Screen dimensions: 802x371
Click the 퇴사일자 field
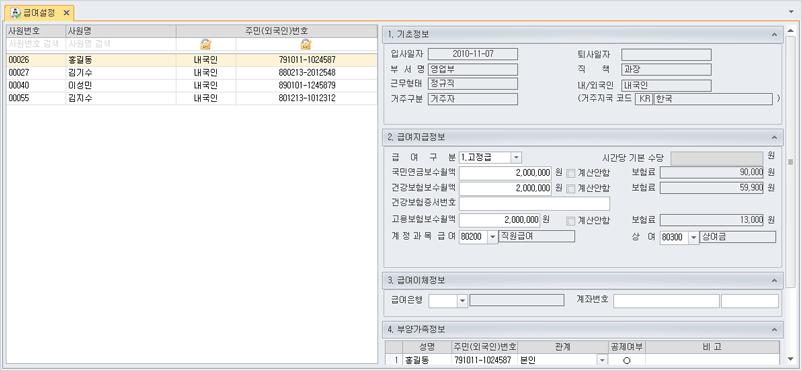(x=666, y=55)
